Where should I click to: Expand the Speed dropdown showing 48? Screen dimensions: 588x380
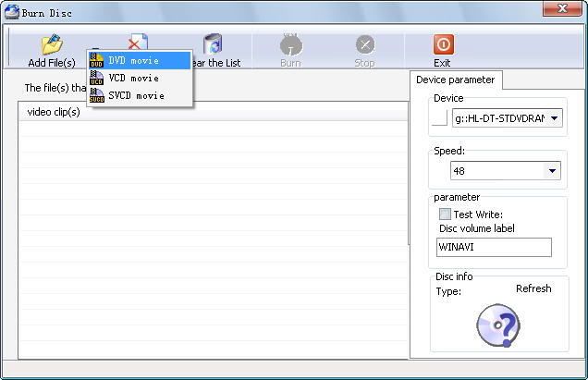pyautogui.click(x=553, y=171)
